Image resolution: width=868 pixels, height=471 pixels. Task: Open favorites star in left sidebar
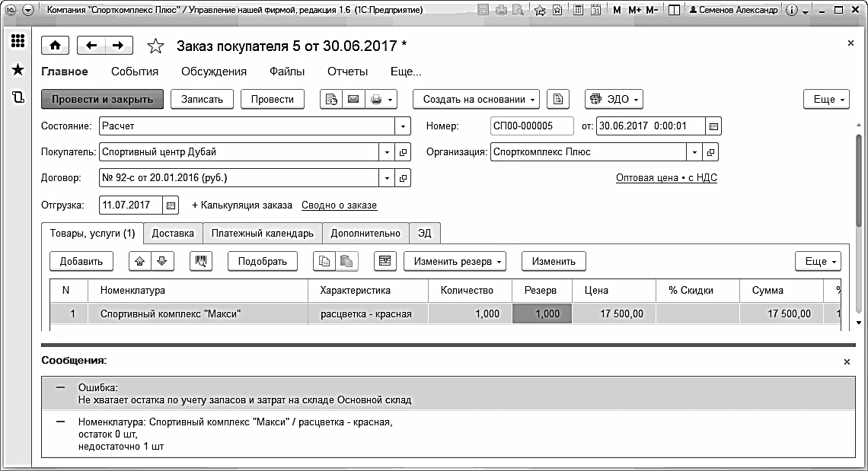coord(18,70)
